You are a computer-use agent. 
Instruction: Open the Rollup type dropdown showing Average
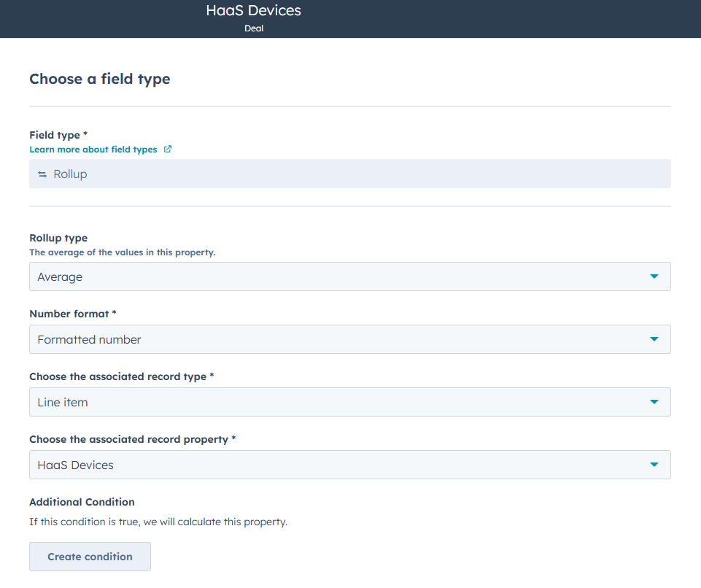[350, 276]
